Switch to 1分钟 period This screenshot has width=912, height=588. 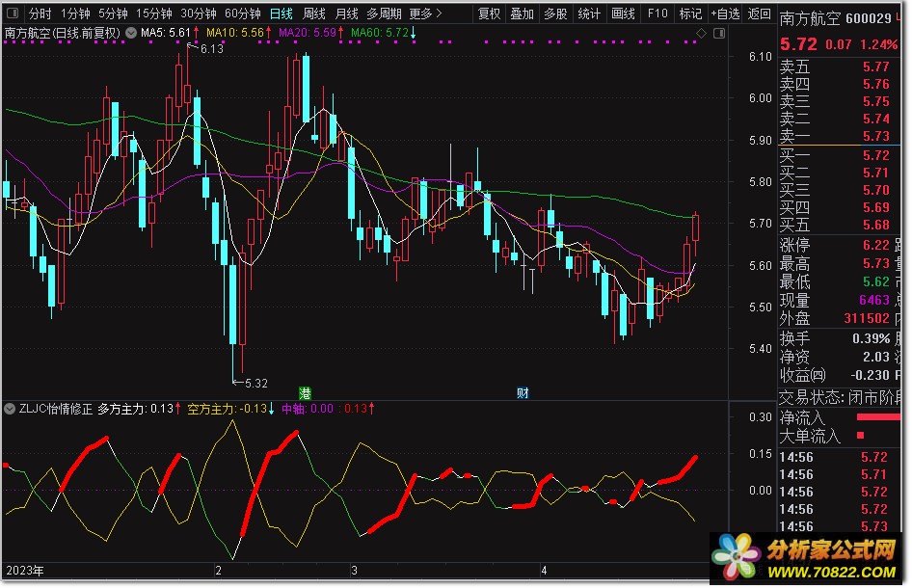click(75, 13)
